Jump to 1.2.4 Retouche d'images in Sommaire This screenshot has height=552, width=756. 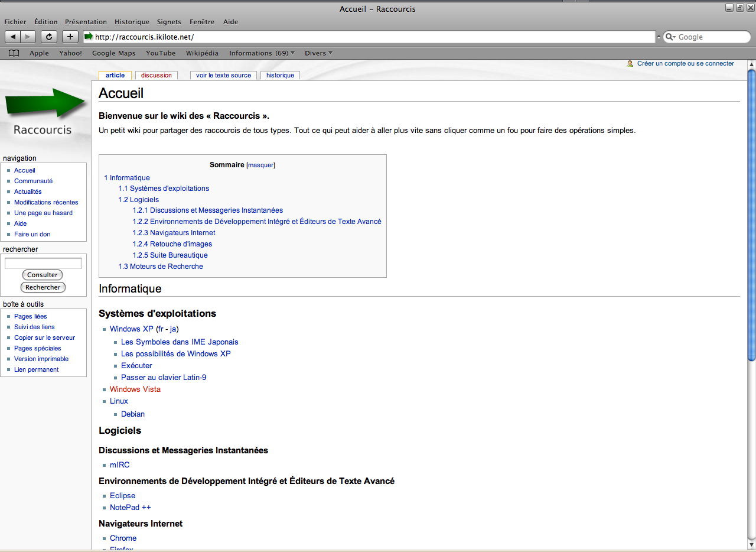click(x=172, y=244)
